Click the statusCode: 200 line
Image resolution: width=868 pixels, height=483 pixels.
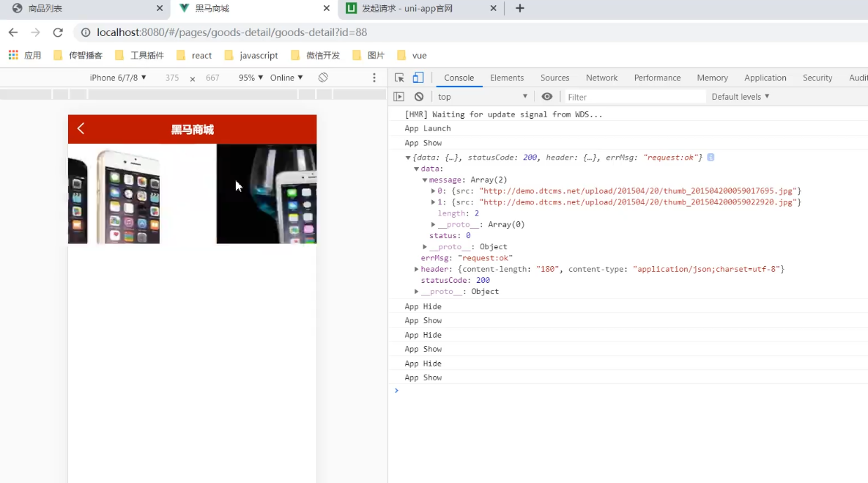(455, 280)
